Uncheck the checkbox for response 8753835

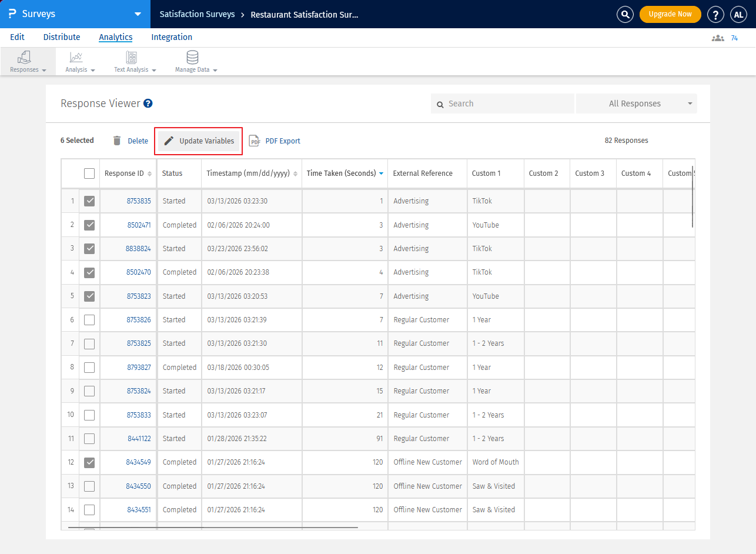(x=89, y=201)
